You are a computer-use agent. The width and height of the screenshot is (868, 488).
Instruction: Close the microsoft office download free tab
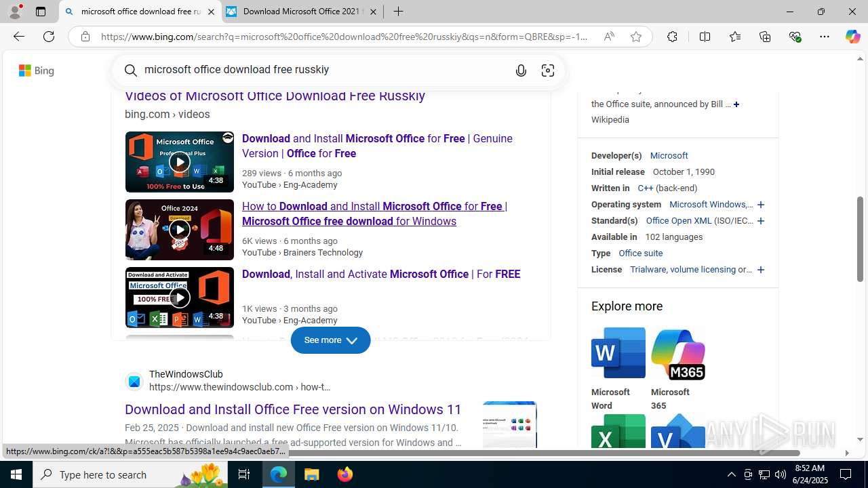[211, 12]
